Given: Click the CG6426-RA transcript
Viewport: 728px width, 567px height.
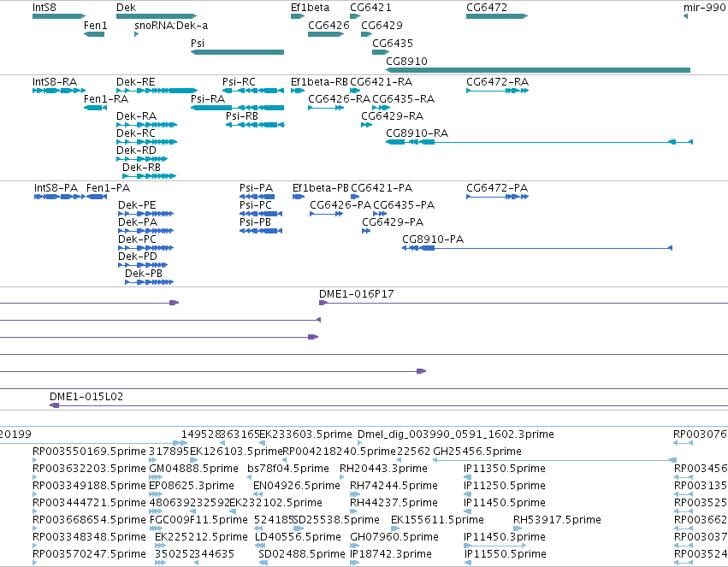Looking at the screenshot, I should pyautogui.click(x=326, y=108).
